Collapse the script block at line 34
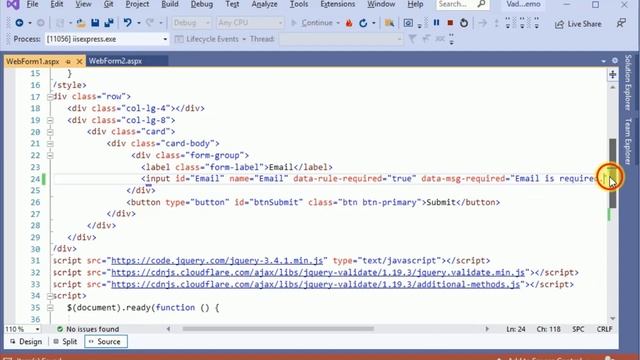 point(50,296)
